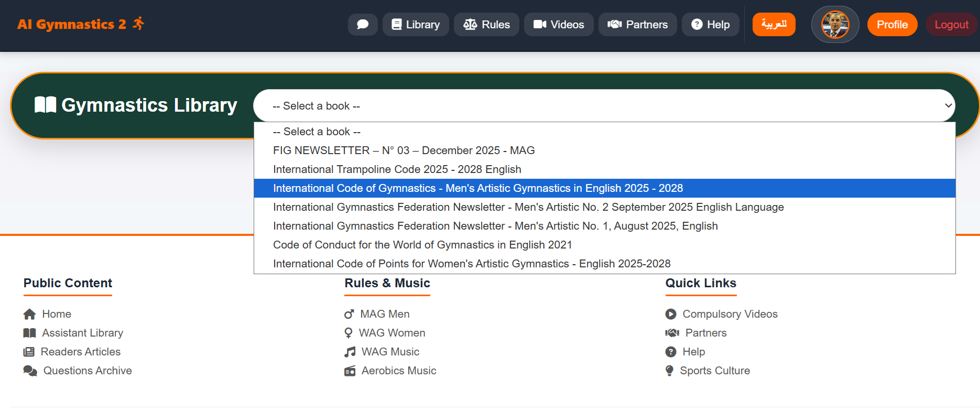Click the lightbulb icon beside Sports Culture
Image resolution: width=980 pixels, height=411 pixels.
click(x=669, y=371)
